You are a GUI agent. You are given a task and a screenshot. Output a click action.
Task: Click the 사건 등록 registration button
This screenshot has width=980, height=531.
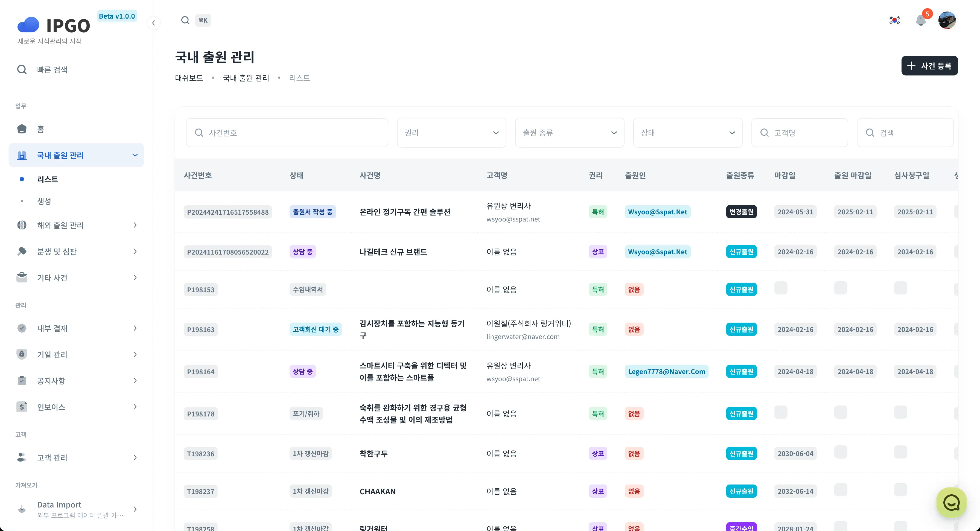[930, 65]
